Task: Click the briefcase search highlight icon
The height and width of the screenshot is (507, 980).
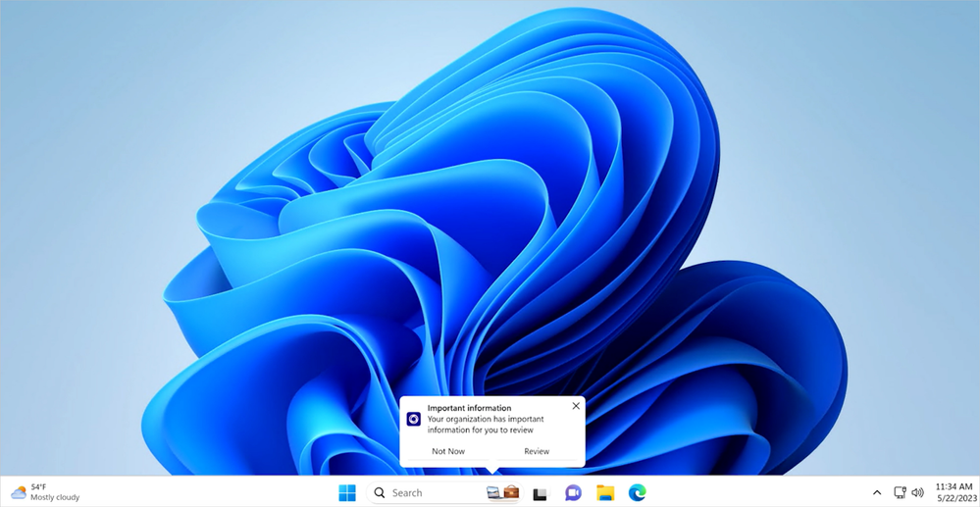Action: pos(510,492)
